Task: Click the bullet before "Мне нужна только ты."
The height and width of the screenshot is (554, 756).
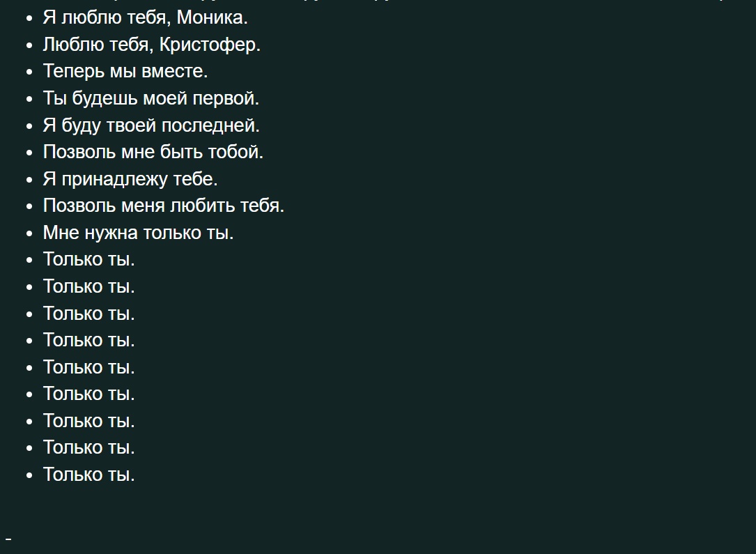Action: pos(29,233)
